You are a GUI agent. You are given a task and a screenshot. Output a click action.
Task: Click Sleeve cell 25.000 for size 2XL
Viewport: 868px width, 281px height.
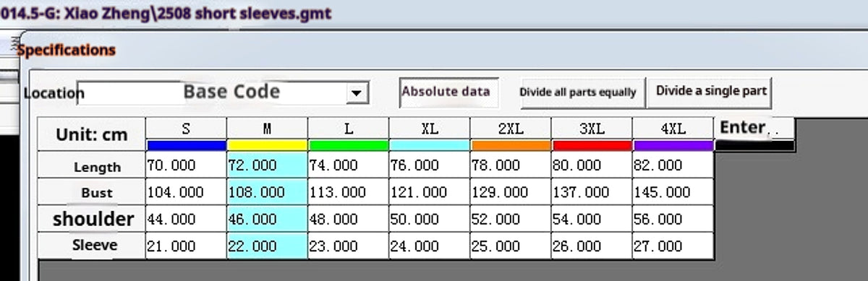coord(510,246)
